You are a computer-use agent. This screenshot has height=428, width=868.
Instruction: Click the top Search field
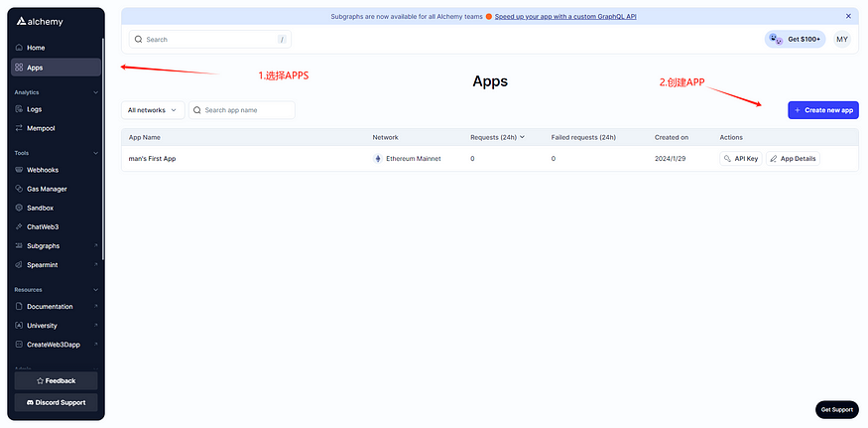[x=209, y=40]
